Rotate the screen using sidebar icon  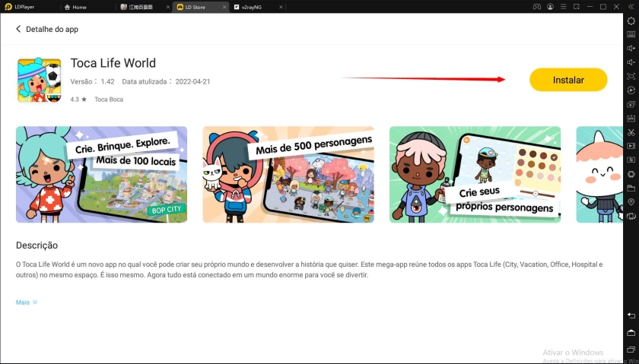(631, 216)
